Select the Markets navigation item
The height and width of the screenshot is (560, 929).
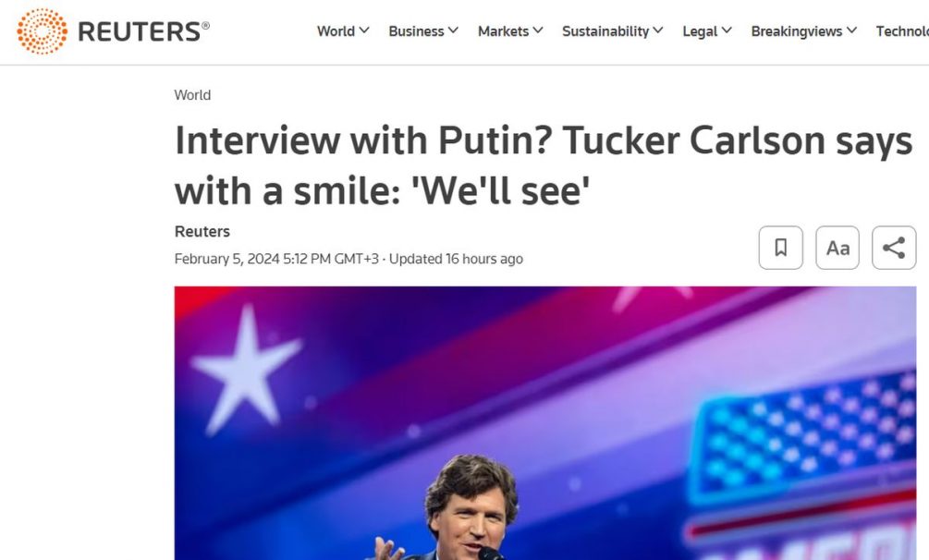pyautogui.click(x=503, y=30)
